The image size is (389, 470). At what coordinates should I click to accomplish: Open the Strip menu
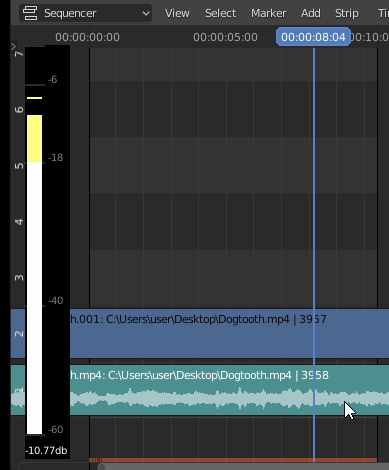pyautogui.click(x=347, y=13)
